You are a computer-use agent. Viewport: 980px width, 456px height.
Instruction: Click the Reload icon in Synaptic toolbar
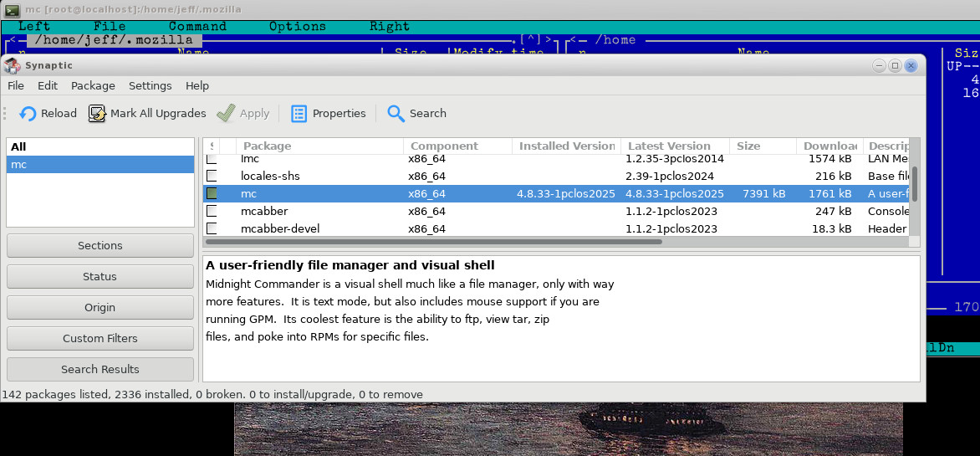point(28,113)
